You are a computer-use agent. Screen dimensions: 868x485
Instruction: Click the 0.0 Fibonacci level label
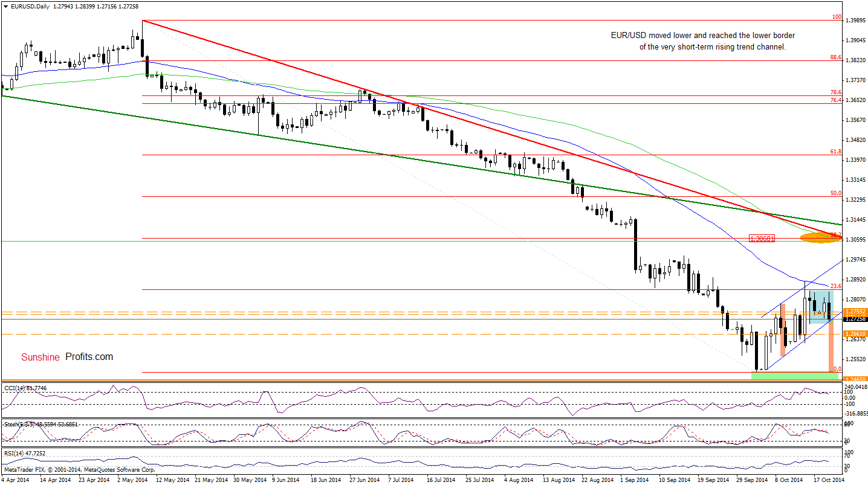pyautogui.click(x=837, y=368)
